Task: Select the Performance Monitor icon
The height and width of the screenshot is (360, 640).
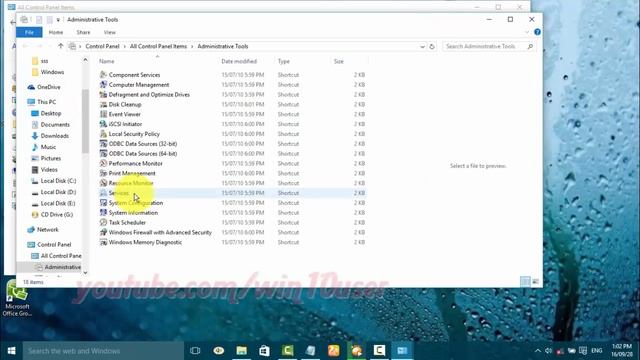Action: (103, 163)
